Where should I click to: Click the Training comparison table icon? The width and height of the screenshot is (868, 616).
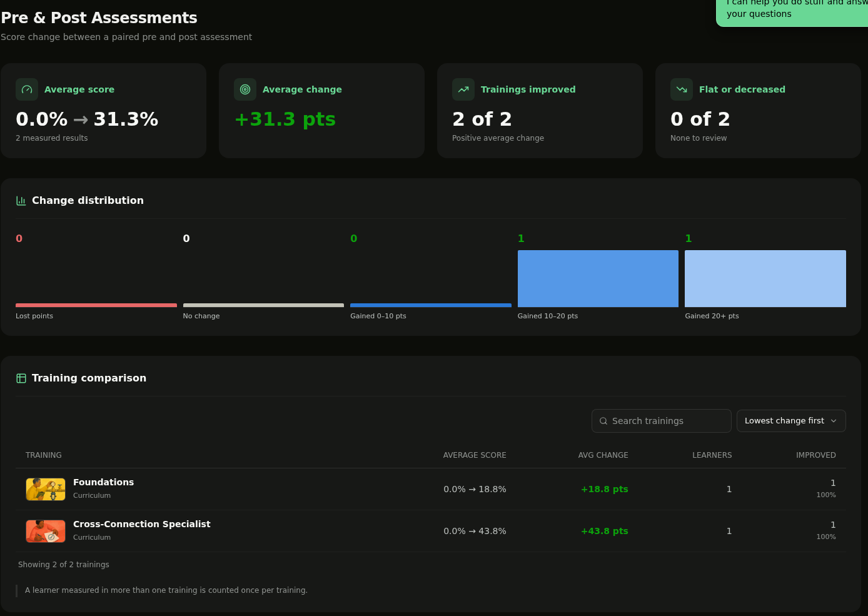pyautogui.click(x=21, y=378)
